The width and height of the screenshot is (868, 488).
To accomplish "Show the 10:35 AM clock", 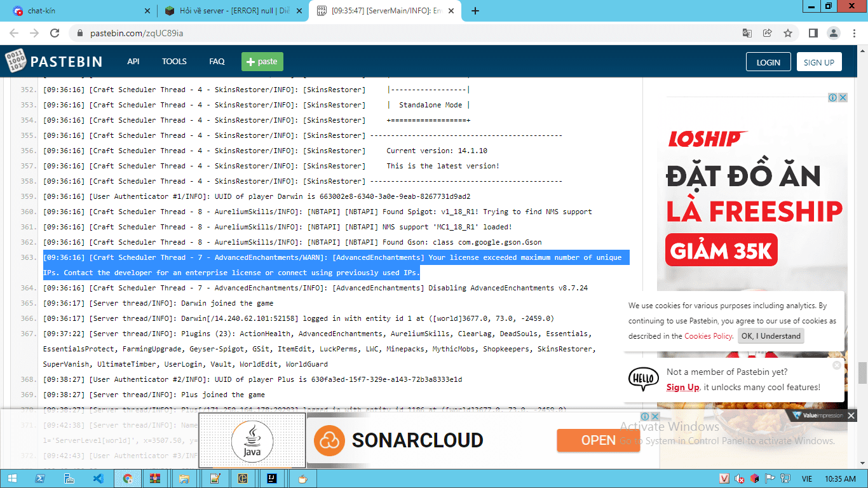I will [x=841, y=478].
